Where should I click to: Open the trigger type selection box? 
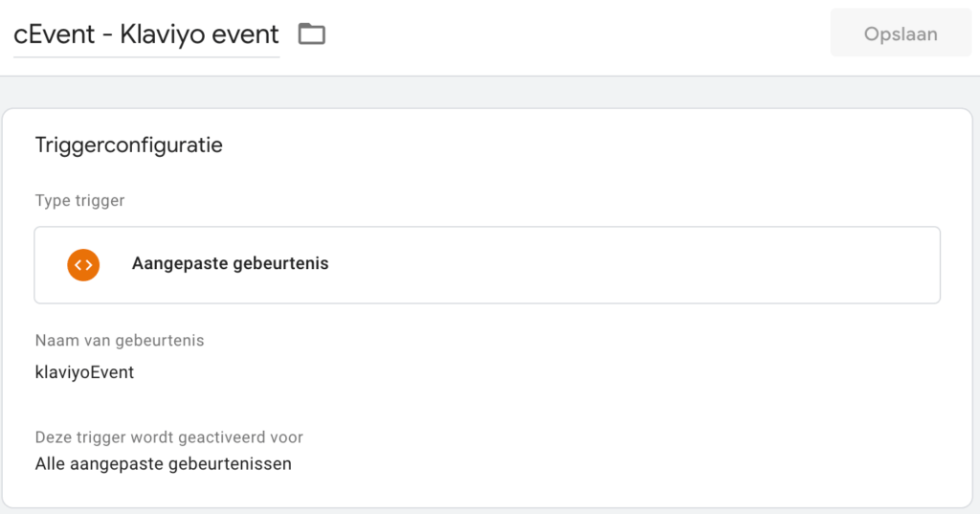click(x=487, y=265)
